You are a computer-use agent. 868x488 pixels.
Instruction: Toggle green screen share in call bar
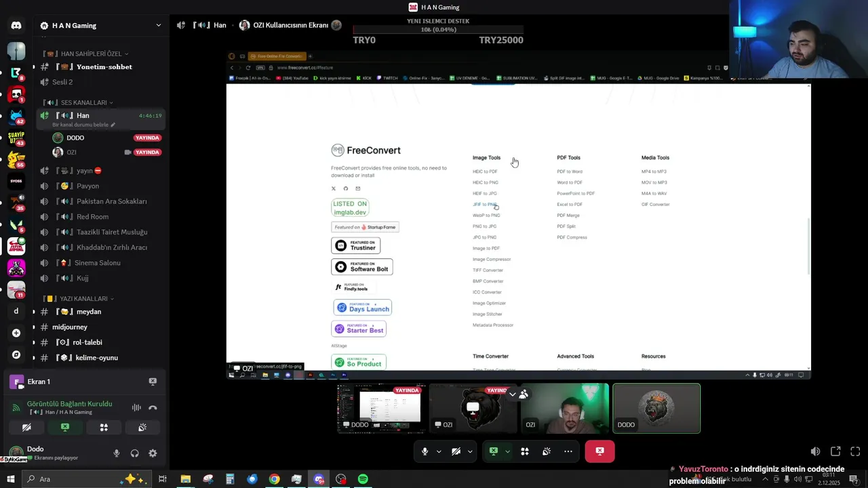pos(494,451)
